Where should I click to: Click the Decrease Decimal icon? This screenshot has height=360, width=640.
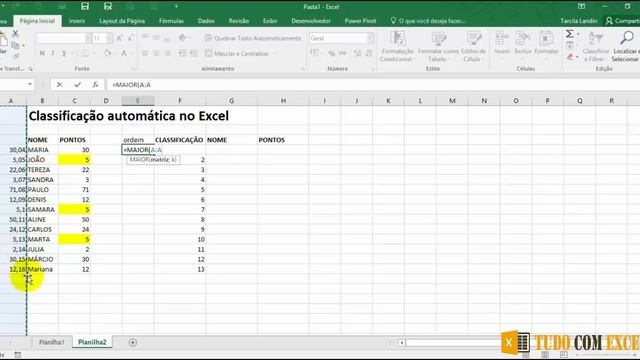(369, 53)
